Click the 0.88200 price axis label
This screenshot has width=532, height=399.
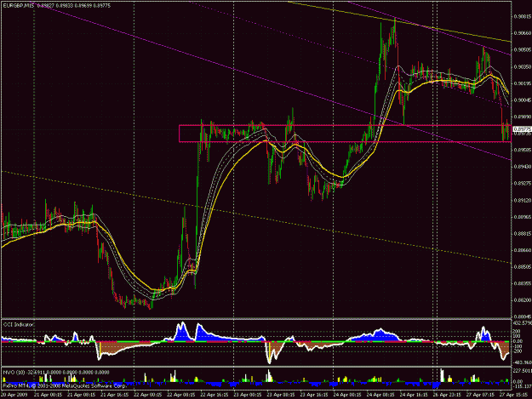pos(523,300)
